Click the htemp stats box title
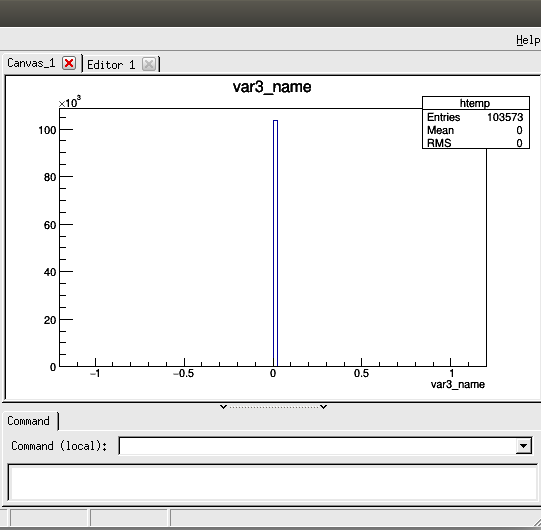 tap(475, 103)
